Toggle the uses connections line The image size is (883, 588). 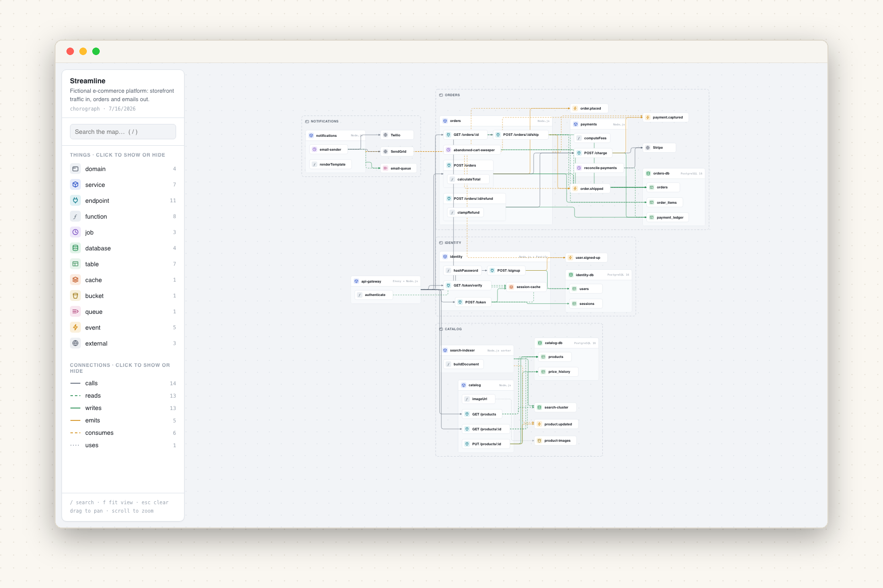click(x=123, y=445)
